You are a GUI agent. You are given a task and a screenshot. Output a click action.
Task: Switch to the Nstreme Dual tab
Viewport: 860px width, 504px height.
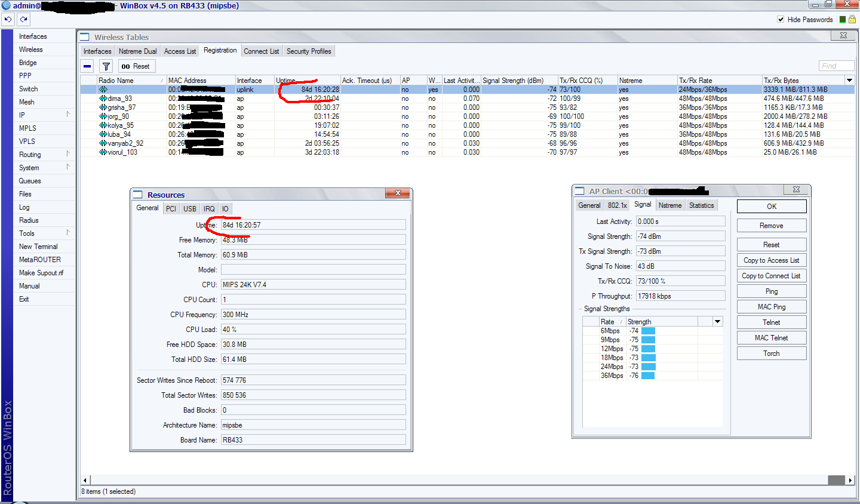tap(138, 51)
